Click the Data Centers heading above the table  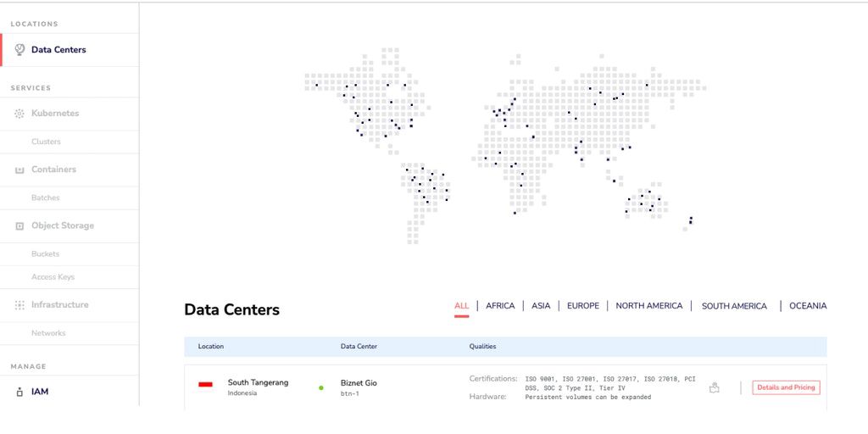[232, 310]
